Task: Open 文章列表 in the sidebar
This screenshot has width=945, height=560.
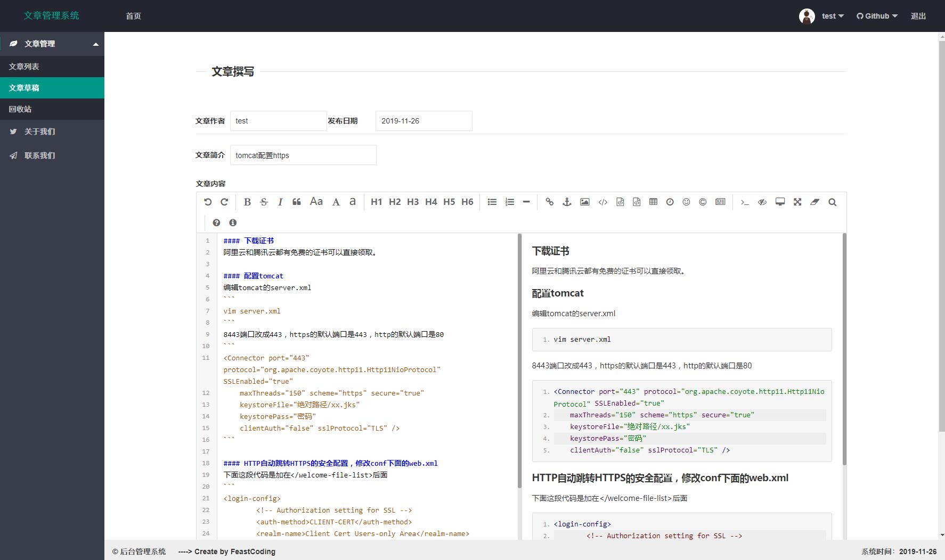Action: pos(52,67)
